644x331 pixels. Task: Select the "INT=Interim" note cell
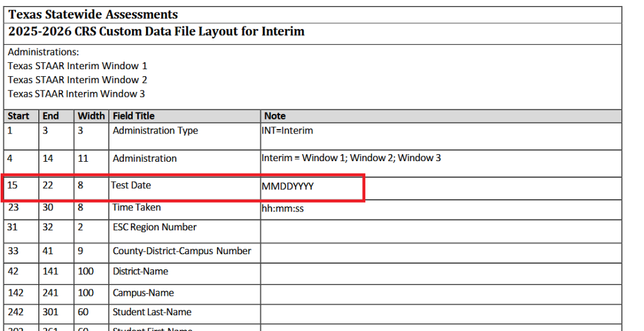(287, 131)
